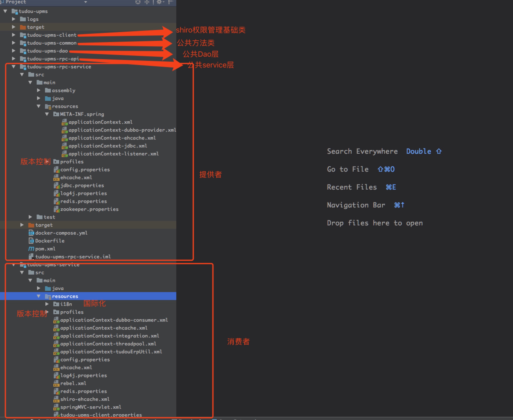Click the tudou-upms-rpc-api module icon
The width and height of the screenshot is (513, 420).
coord(23,59)
